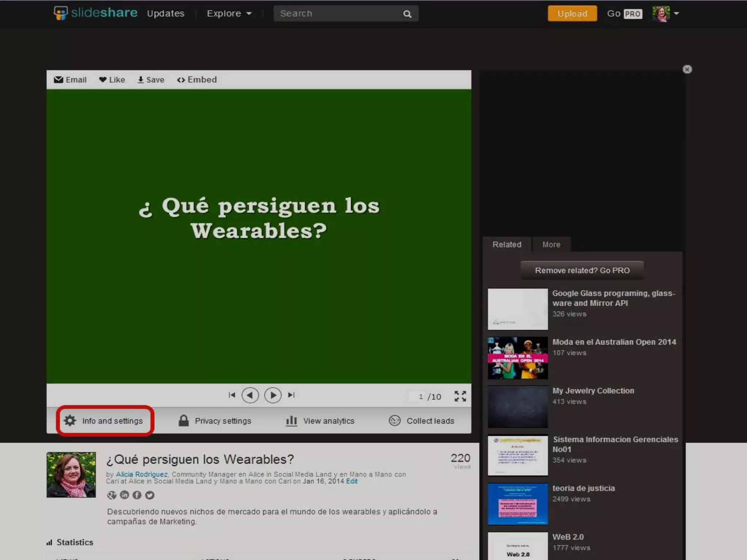Save the slideshow via the download icon
The image size is (747, 560).
point(140,80)
